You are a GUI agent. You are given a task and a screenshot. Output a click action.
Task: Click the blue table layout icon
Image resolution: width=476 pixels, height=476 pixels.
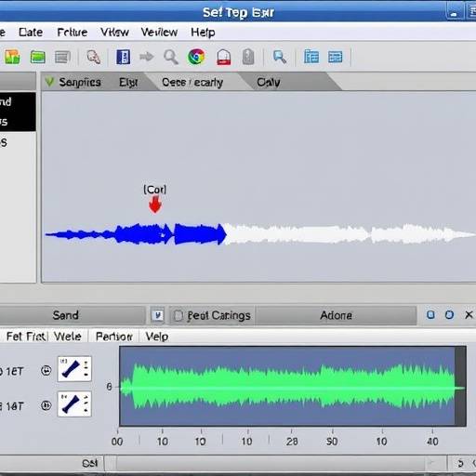click(336, 57)
